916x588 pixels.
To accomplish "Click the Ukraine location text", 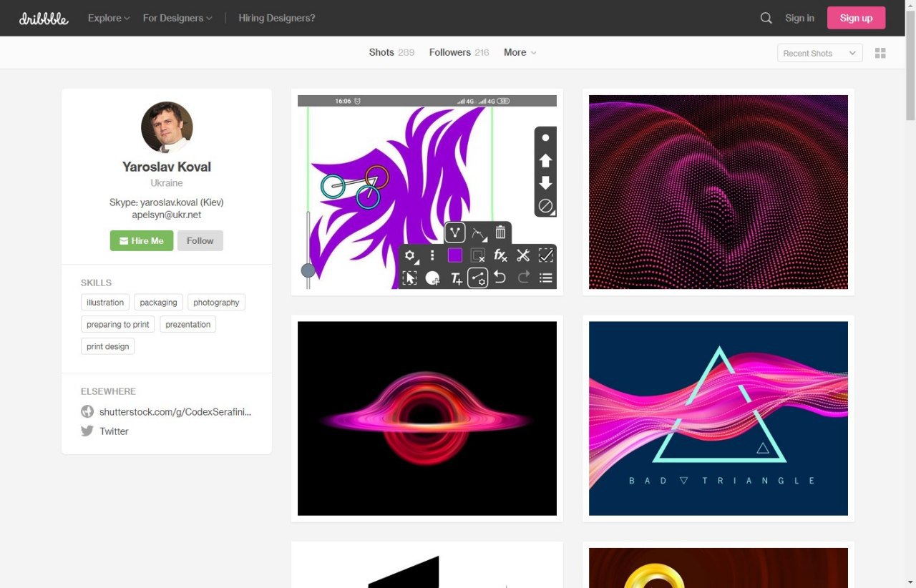I will point(167,183).
